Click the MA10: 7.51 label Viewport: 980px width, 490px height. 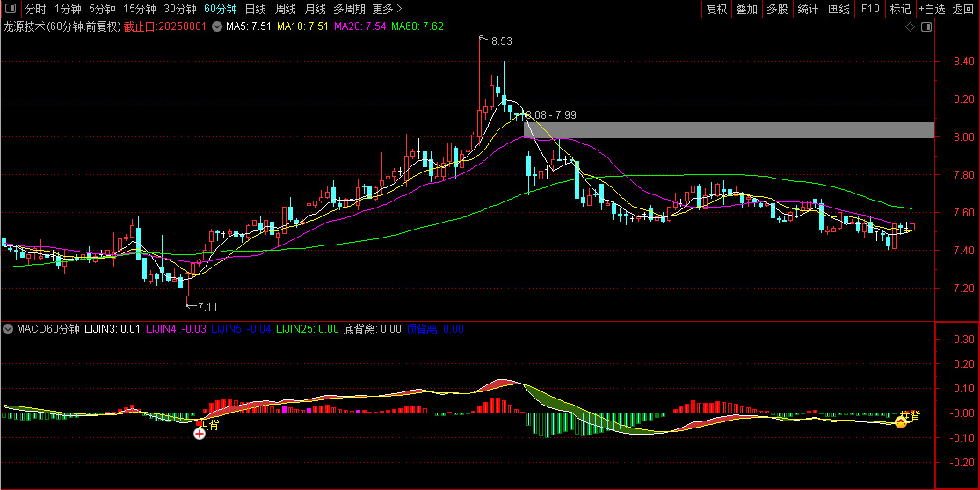pyautogui.click(x=302, y=27)
